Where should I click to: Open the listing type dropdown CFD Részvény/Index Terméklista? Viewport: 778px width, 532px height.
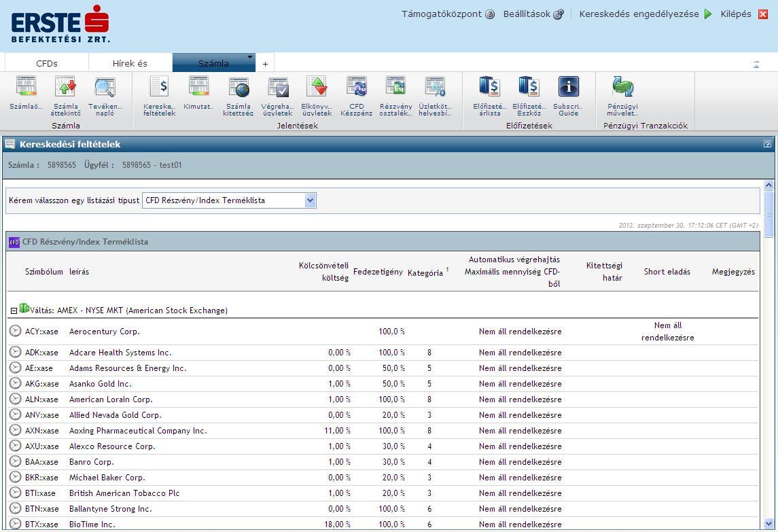point(229,200)
